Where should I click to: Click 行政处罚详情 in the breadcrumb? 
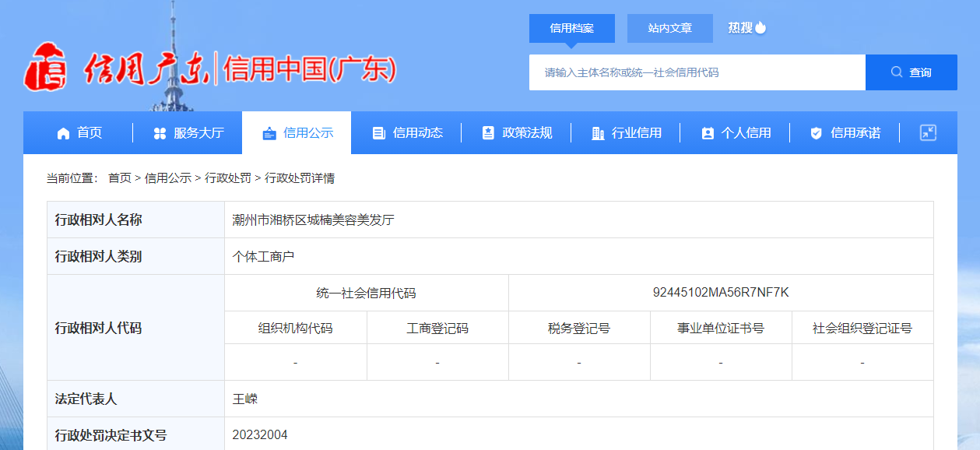300,178
